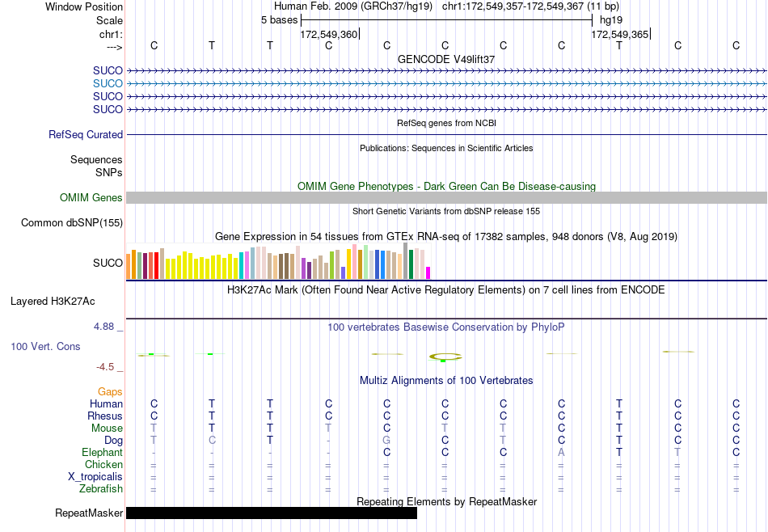Click the GENCODE V49lift37 track title
768x532 pixels.
(446, 59)
